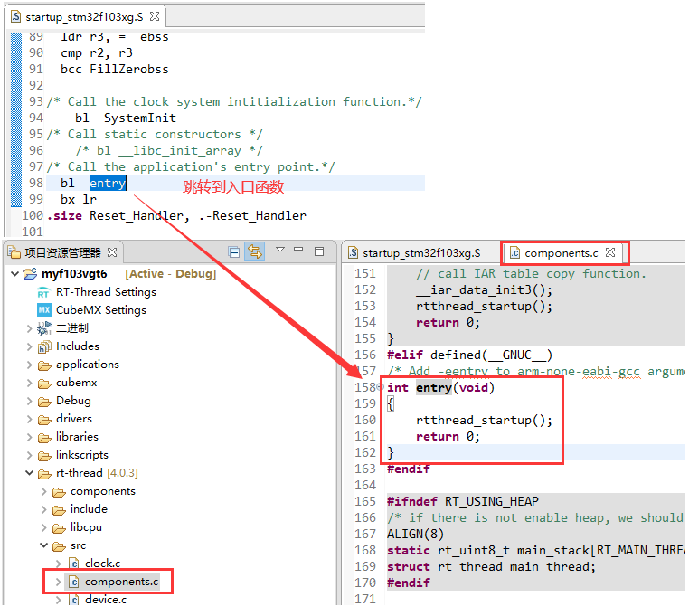
Task: Collapse the src folder
Action: pos(43,545)
